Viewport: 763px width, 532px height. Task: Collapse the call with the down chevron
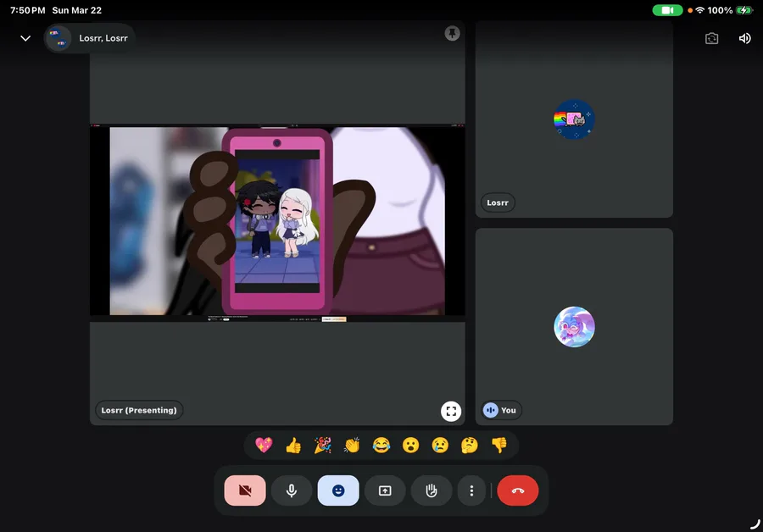tap(25, 38)
